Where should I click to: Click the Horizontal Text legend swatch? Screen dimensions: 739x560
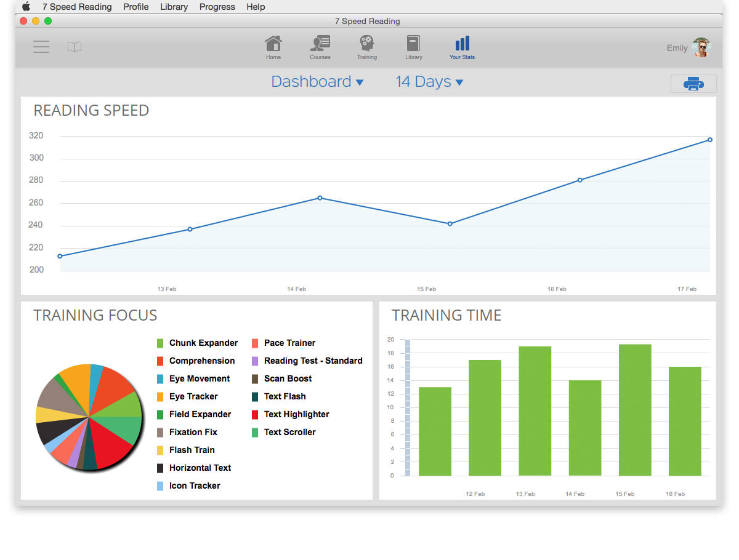160,468
